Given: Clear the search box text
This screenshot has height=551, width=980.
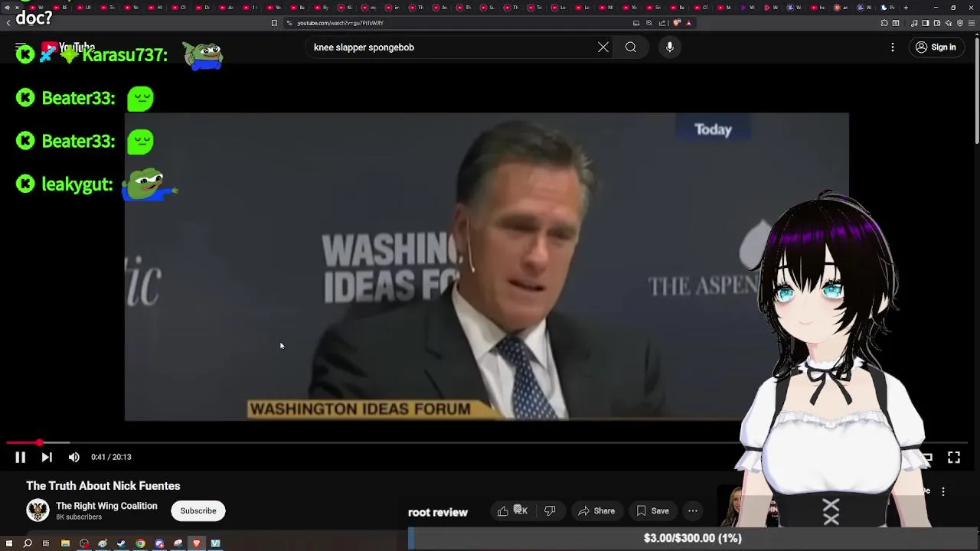Looking at the screenshot, I should point(603,47).
